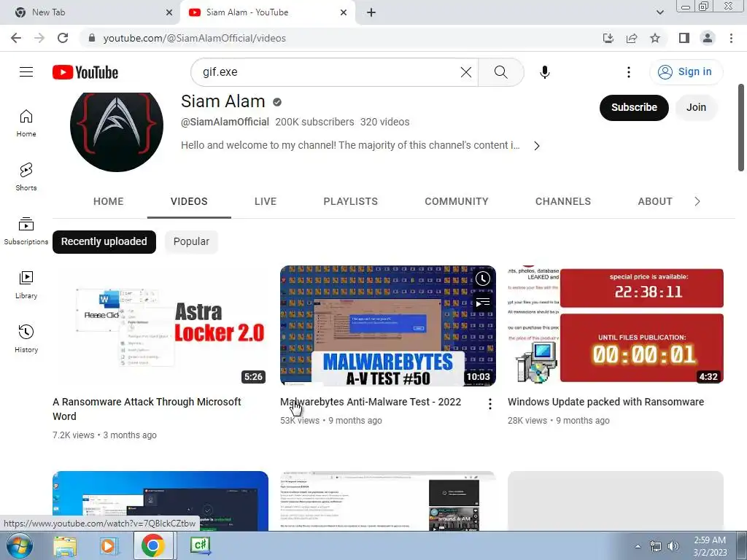Open YouTube settings three-dot menu

[629, 72]
